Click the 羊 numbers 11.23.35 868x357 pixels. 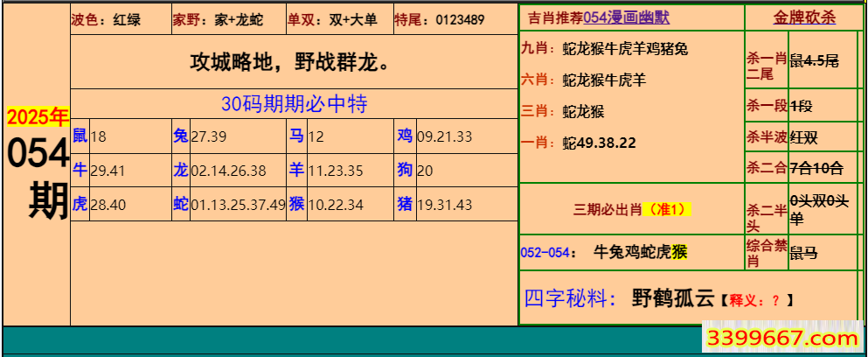(x=336, y=171)
